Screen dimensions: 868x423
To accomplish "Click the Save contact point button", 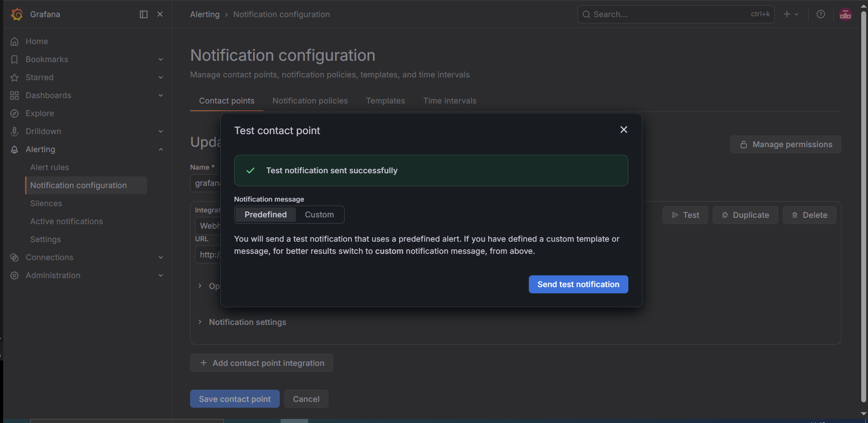I will coord(235,399).
